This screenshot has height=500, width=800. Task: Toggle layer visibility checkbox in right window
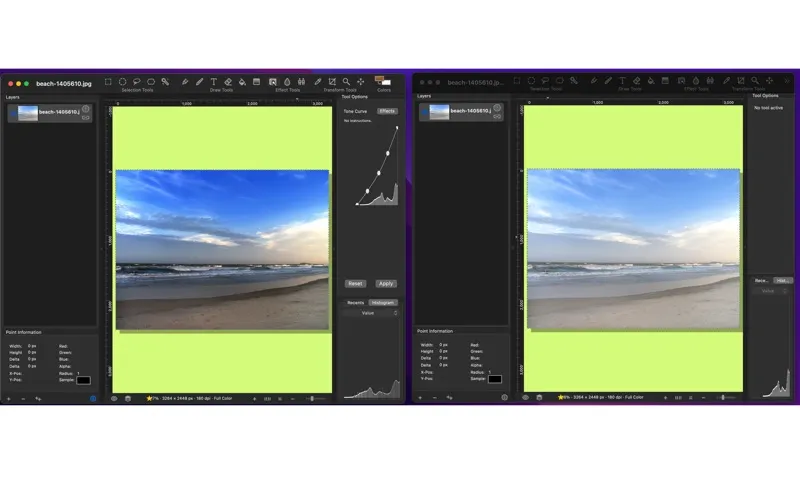click(424, 112)
